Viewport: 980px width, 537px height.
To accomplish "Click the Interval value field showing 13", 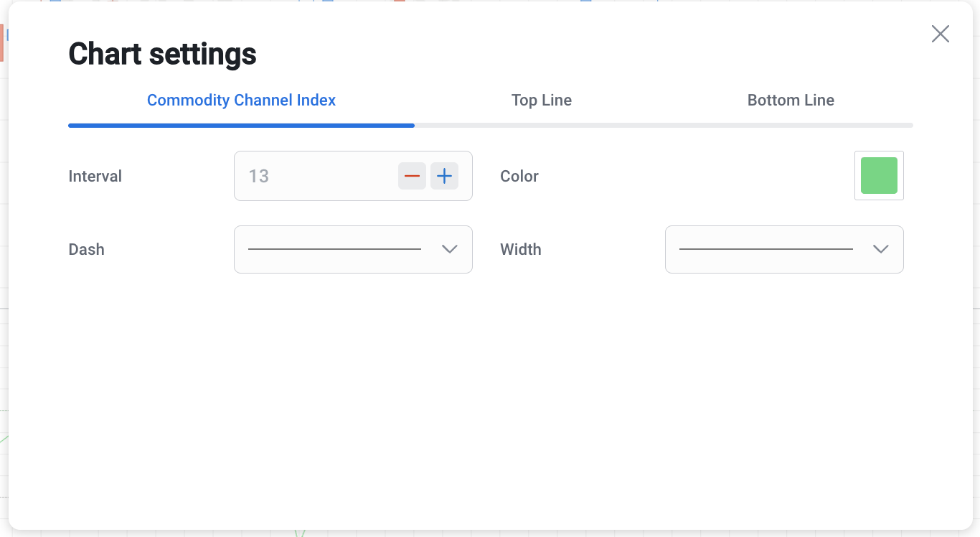I will (x=316, y=176).
